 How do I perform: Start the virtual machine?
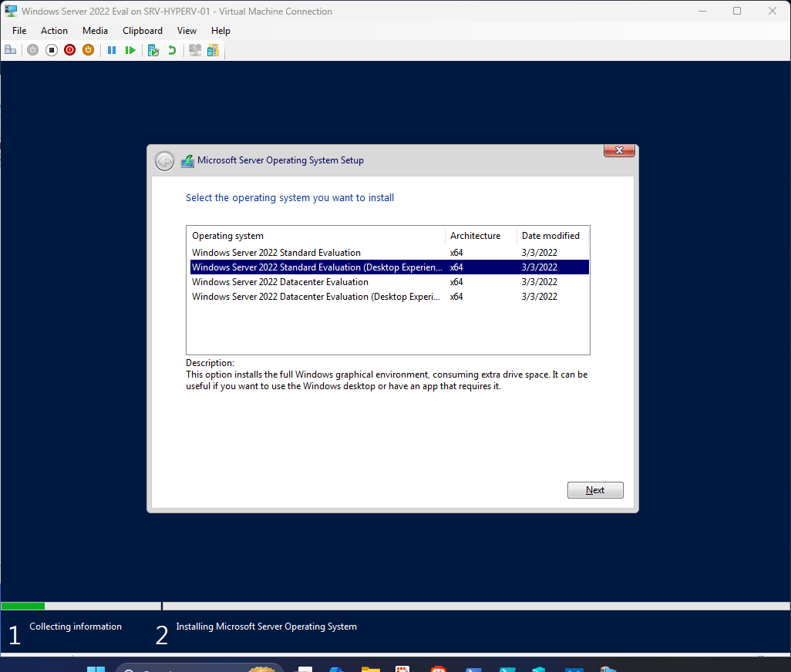32,49
